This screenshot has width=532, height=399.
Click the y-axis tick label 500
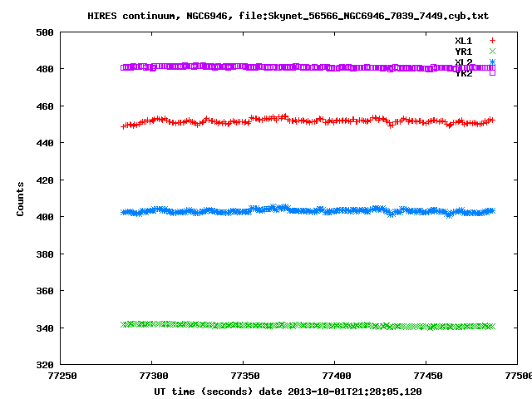click(45, 32)
